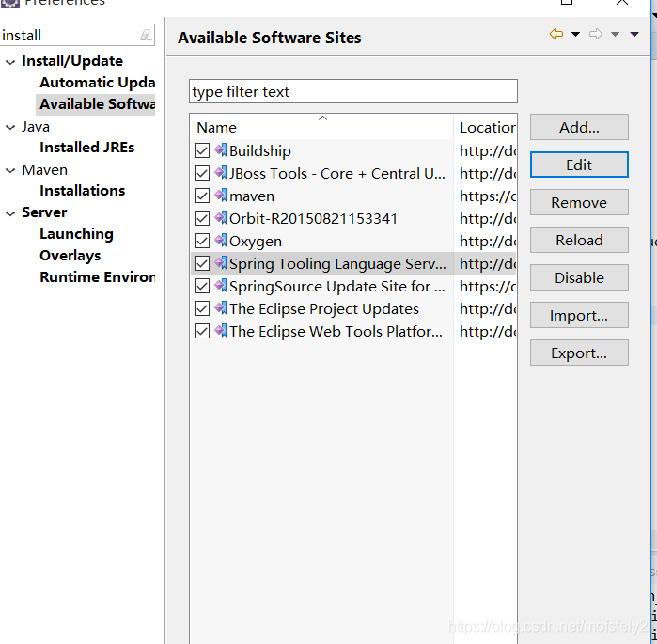This screenshot has height=644, width=657.
Task: Clear the preferences search with eraser icon
Action: pyautogui.click(x=146, y=35)
